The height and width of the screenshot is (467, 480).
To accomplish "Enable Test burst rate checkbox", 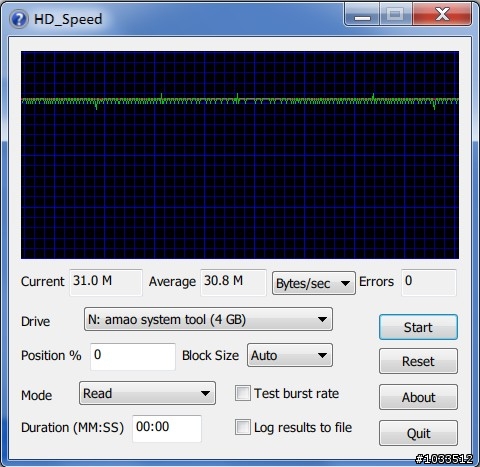I will pyautogui.click(x=243, y=393).
